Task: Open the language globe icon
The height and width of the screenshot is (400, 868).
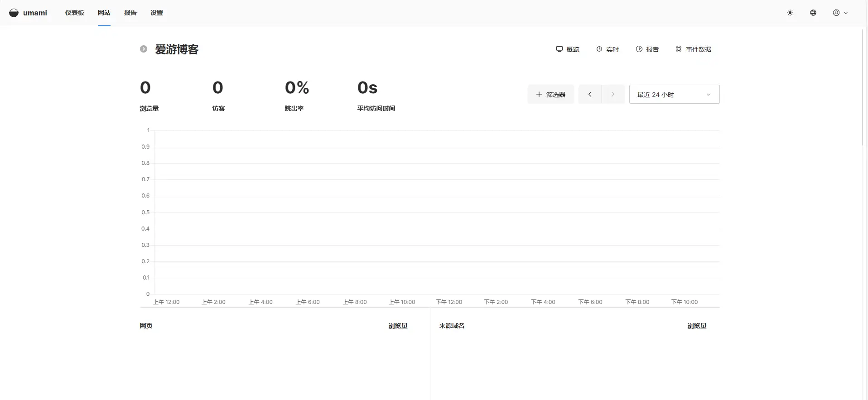Action: pos(813,13)
